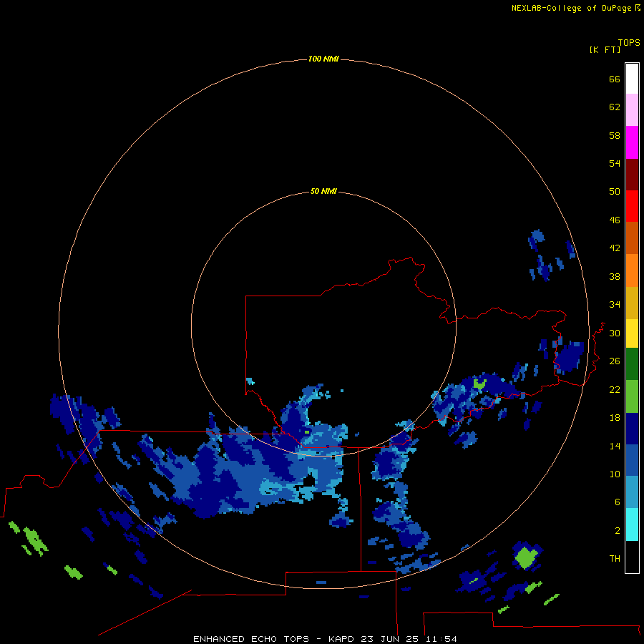Select the light green 22 kft swatch
The image size is (644, 644).
click(x=632, y=396)
